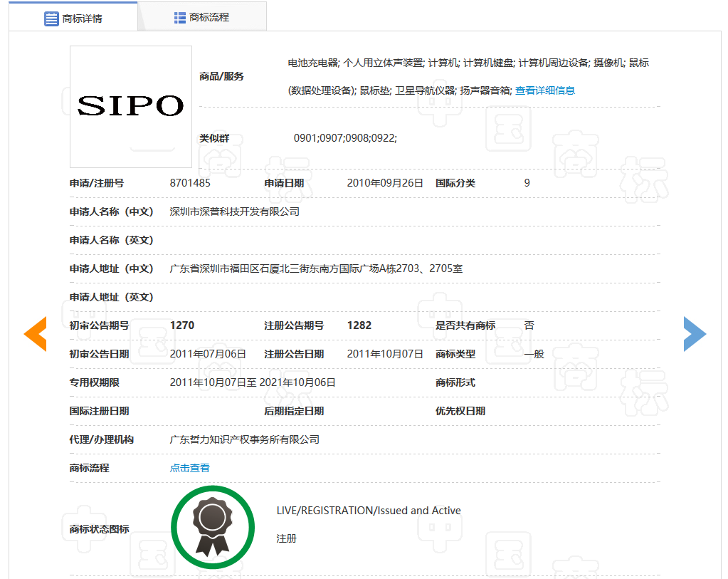
Task: Click the SIPO trademark image
Action: click(x=131, y=106)
